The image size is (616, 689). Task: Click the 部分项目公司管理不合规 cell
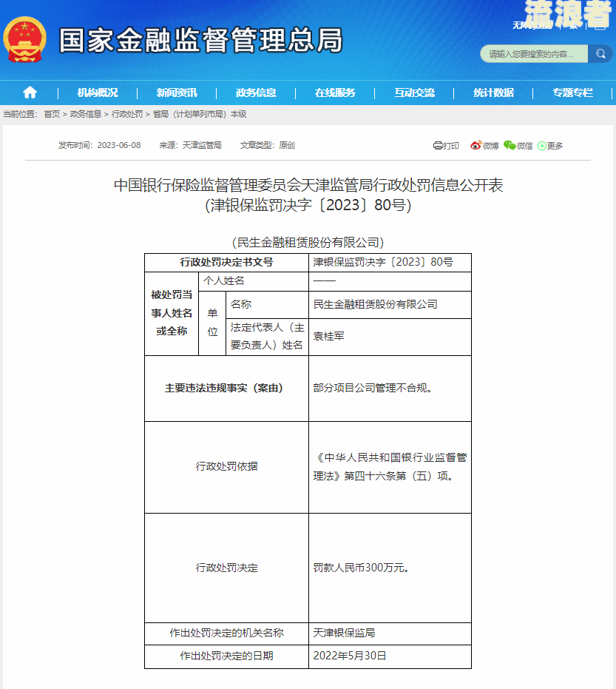coord(390,389)
